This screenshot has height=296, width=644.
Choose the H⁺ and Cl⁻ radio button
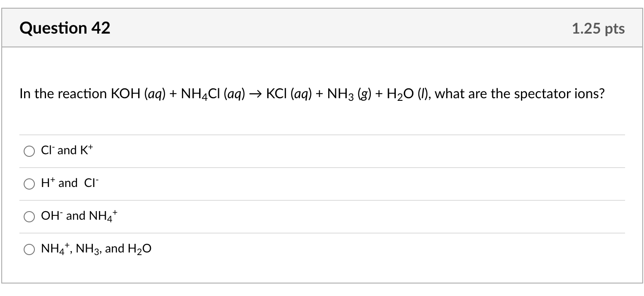[x=30, y=184]
